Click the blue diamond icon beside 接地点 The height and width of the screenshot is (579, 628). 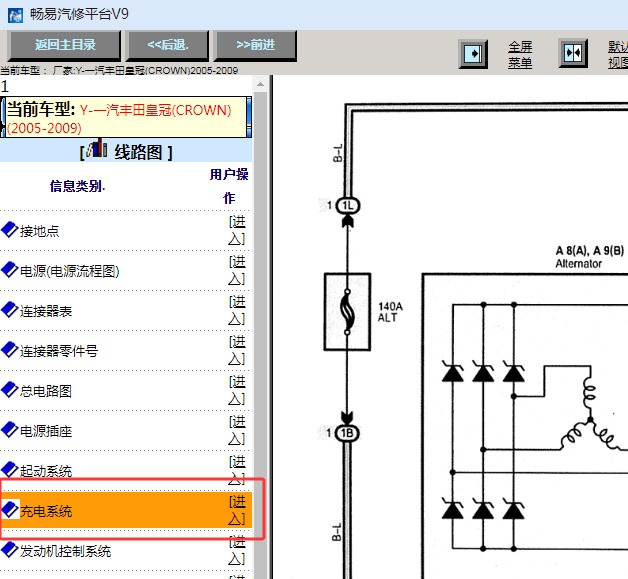[x=10, y=230]
